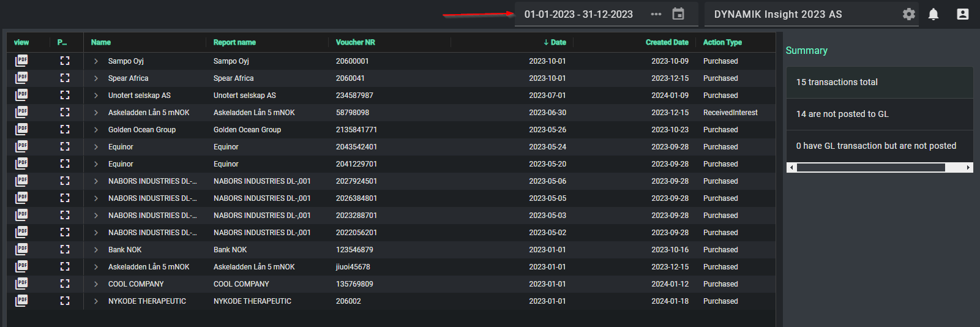Open settings gear for DYNAMIK Insight
This screenshot has height=327, width=980.
(908, 14)
